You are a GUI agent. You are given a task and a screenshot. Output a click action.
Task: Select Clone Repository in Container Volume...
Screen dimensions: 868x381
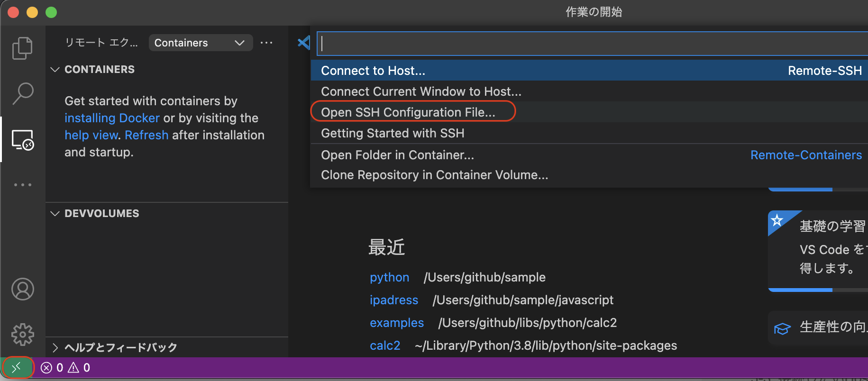(x=589, y=175)
